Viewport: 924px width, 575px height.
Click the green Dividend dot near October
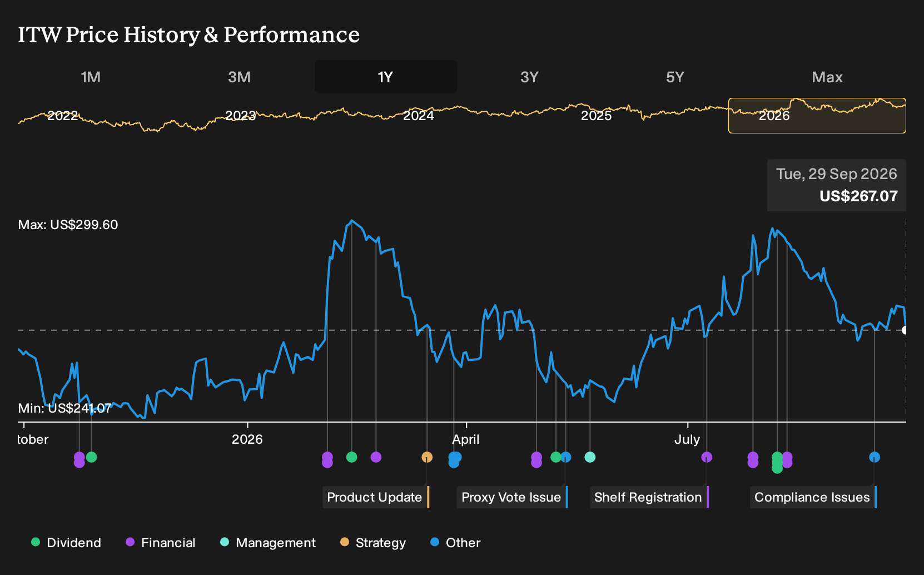coord(92,457)
